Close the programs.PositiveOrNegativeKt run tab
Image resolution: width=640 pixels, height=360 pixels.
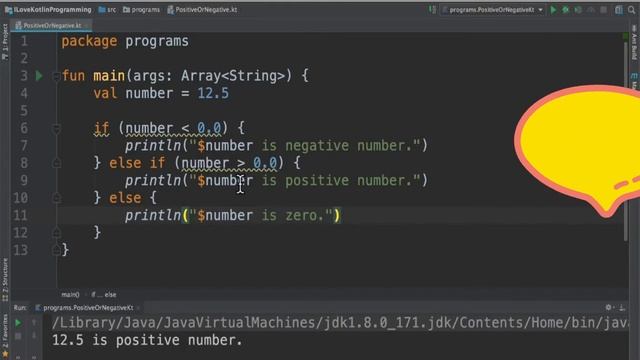(138, 308)
